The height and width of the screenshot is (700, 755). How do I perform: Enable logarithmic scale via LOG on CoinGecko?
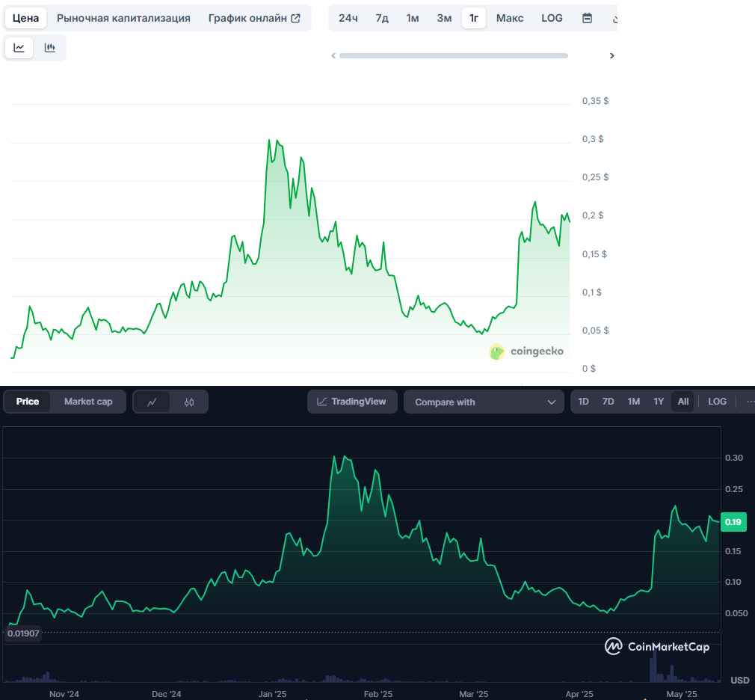tap(552, 17)
